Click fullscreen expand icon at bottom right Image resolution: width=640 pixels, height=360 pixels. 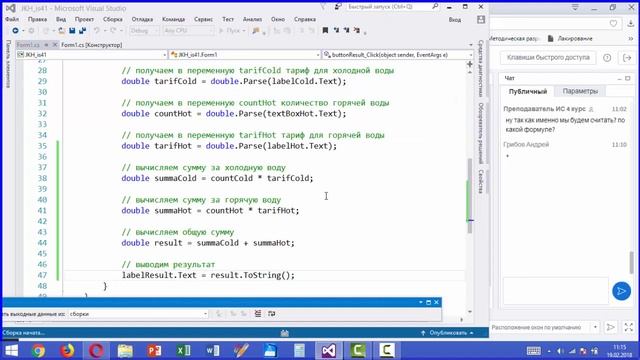pyautogui.click(x=629, y=327)
